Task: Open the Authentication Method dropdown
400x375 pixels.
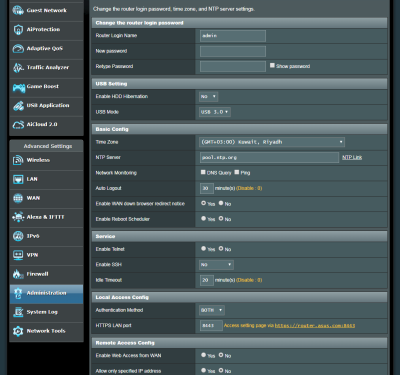Action: click(212, 310)
